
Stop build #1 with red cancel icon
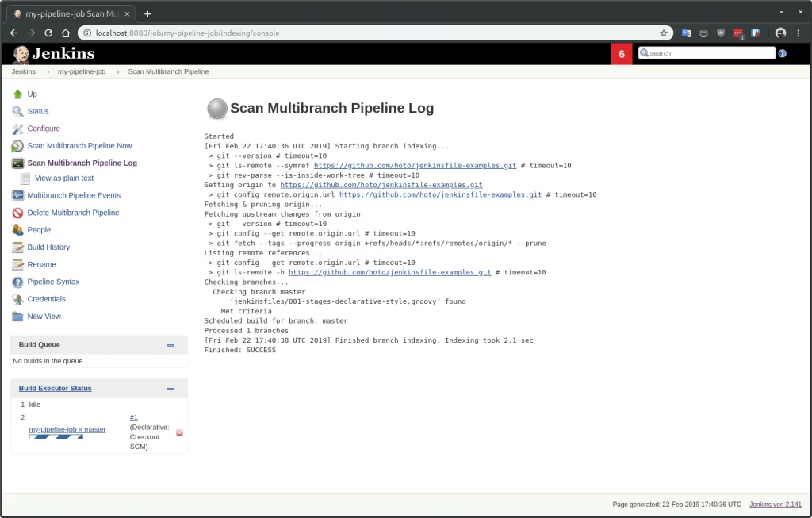(180, 432)
